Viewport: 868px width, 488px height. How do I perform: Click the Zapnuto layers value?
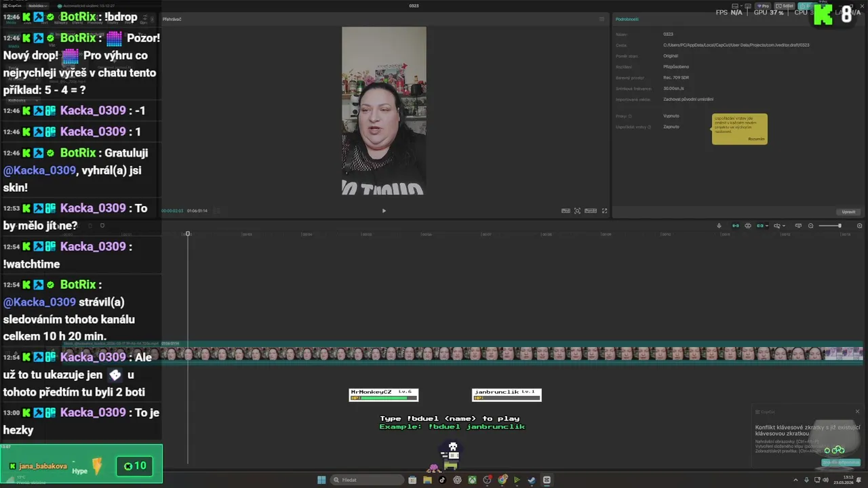[671, 127]
